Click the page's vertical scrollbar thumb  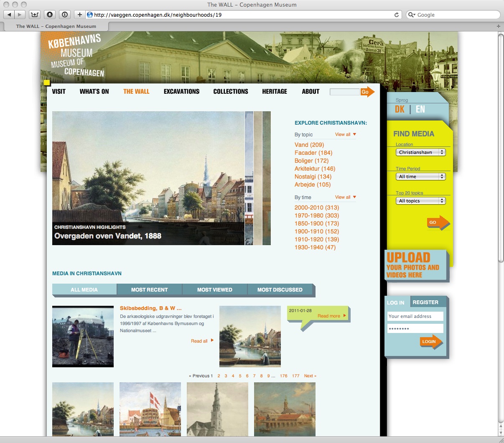[x=501, y=148]
